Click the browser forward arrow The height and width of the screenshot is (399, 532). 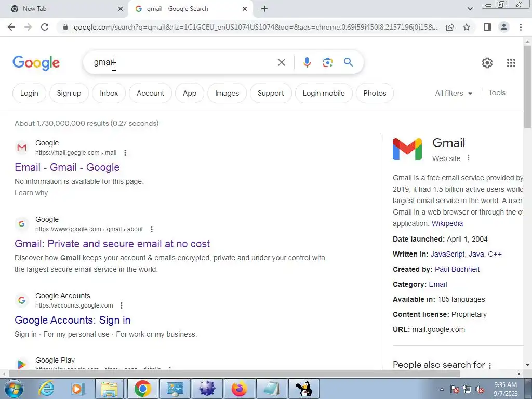tap(28, 27)
